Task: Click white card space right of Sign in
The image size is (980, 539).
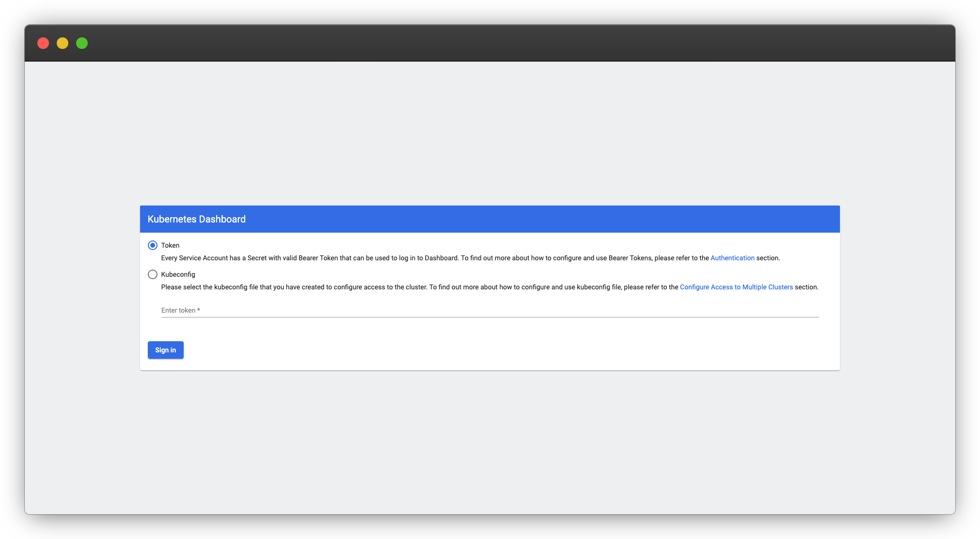Action: (x=485, y=350)
